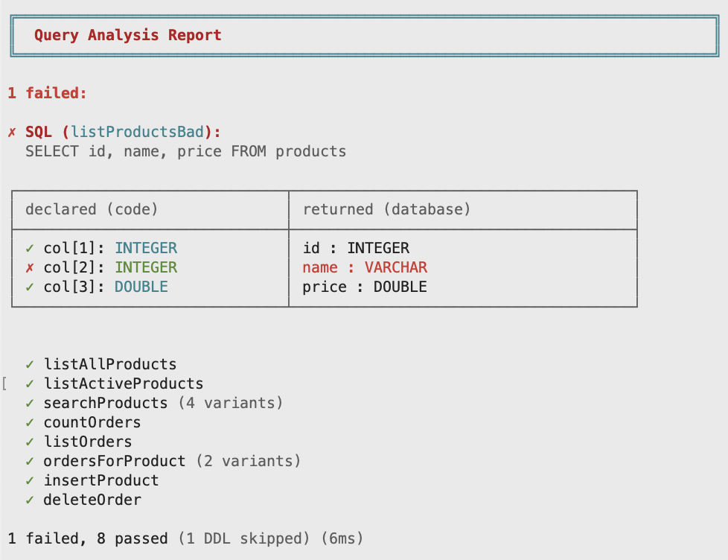Click the 'col[2]: INTEGER' mismatched entry
The height and width of the screenshot is (560, 728).
coord(110,268)
